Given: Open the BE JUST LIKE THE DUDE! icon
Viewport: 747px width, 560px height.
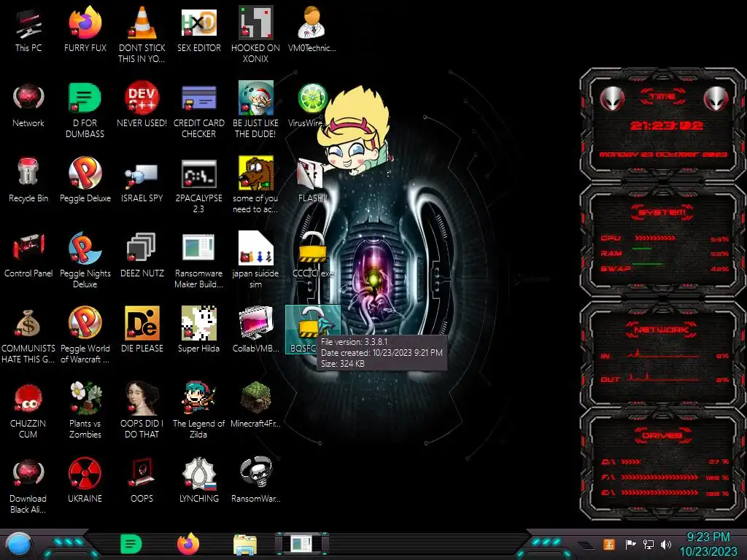Looking at the screenshot, I should click(255, 109).
